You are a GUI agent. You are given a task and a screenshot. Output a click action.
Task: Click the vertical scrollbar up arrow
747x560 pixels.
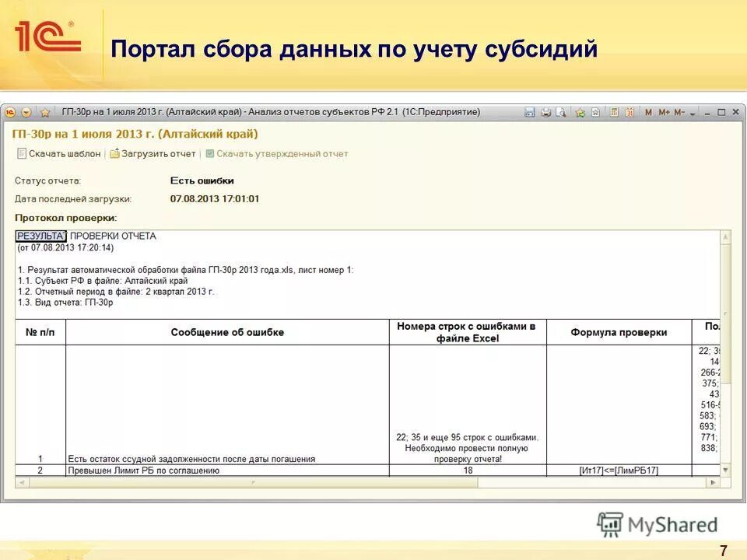(725, 236)
